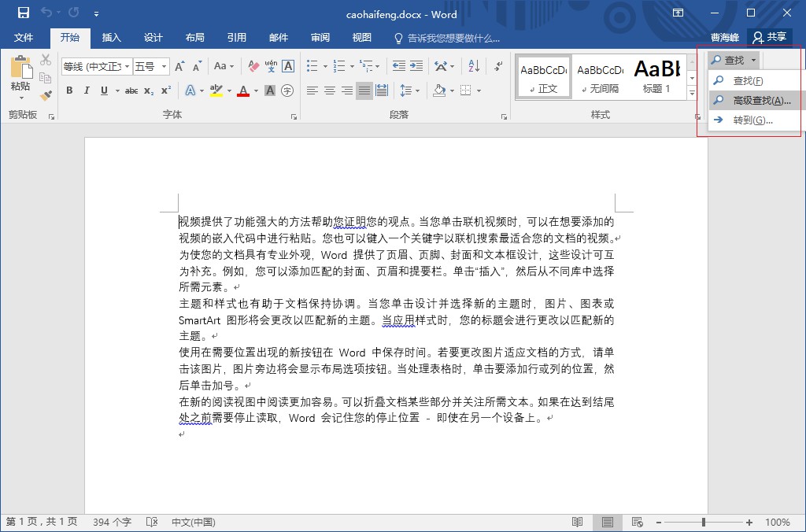Click the Sort A-Z icon

pos(473,66)
